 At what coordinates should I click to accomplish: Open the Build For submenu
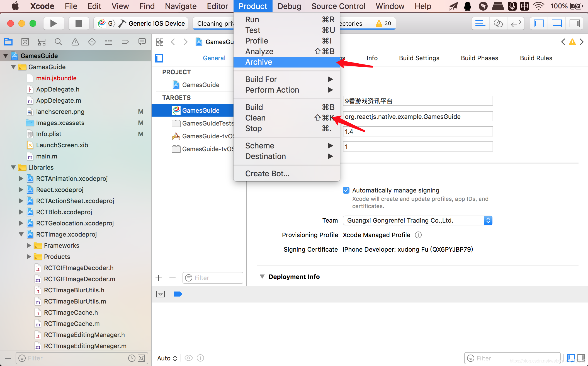point(286,79)
